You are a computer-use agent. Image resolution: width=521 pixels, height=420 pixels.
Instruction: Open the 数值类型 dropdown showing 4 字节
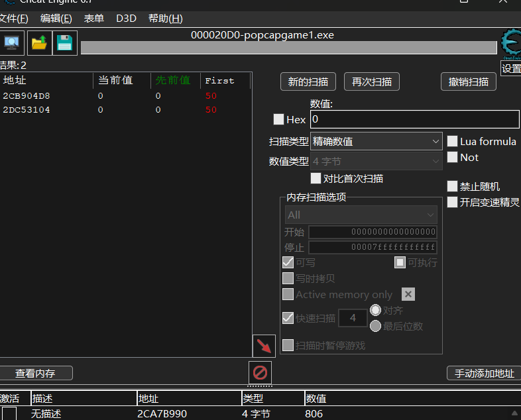point(376,162)
